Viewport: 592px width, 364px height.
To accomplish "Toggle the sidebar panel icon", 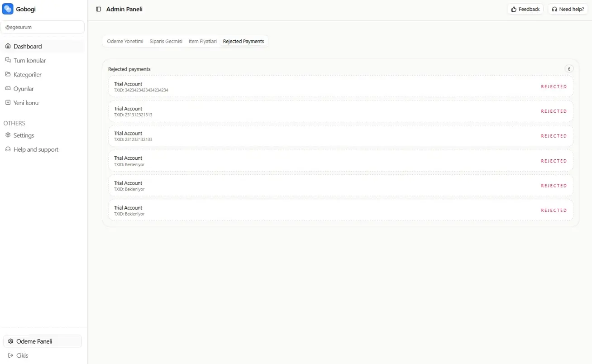I will [x=98, y=9].
